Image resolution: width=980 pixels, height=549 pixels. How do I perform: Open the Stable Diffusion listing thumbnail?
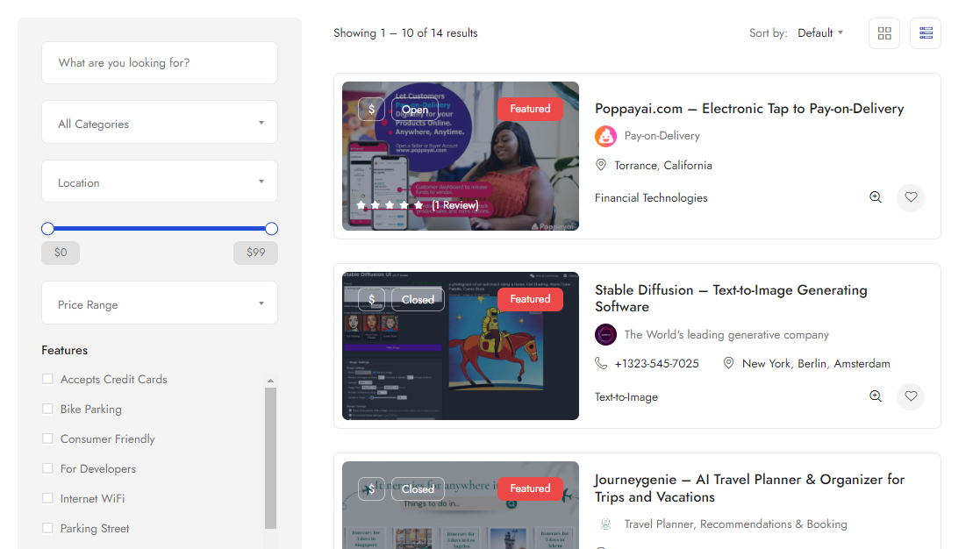point(460,346)
